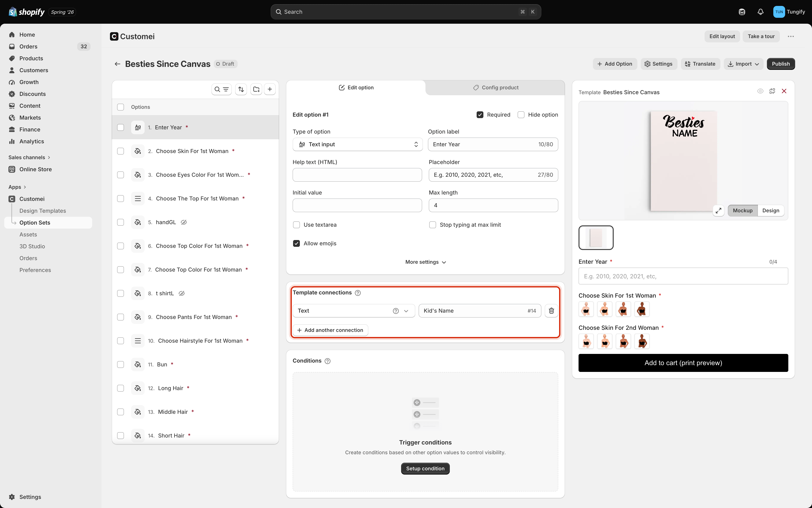Click the plus icon above options list
This screenshot has height=508, width=812.
[270, 89]
